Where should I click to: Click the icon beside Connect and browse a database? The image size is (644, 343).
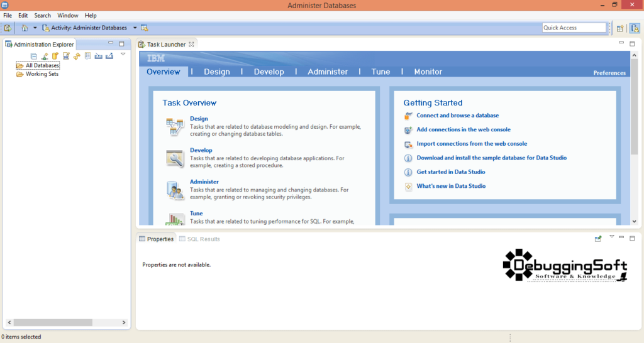point(408,116)
